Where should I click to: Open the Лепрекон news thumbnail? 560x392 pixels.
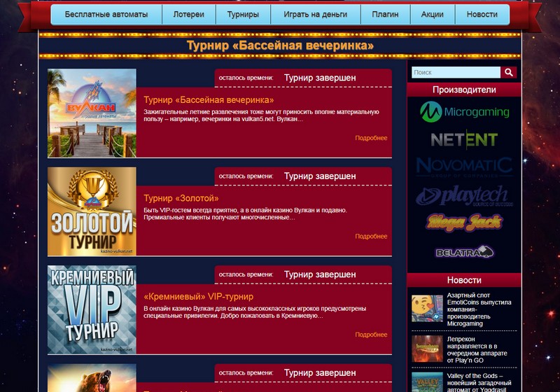pyautogui.click(x=427, y=349)
